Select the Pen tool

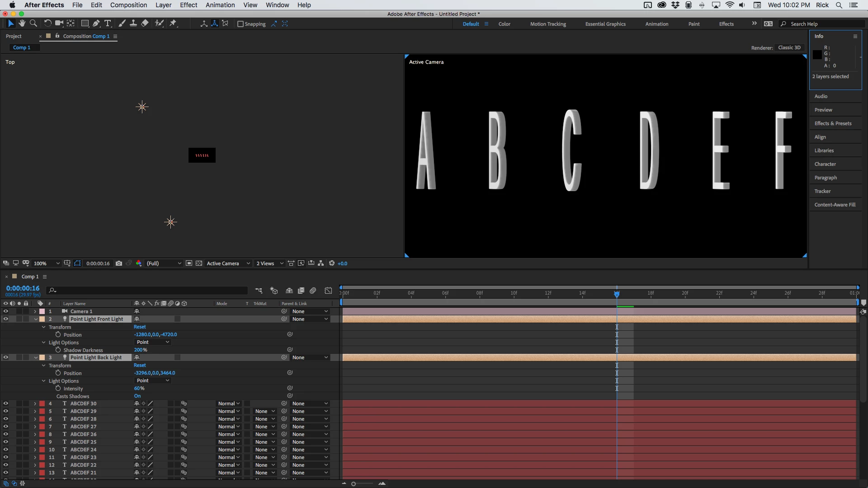96,23
